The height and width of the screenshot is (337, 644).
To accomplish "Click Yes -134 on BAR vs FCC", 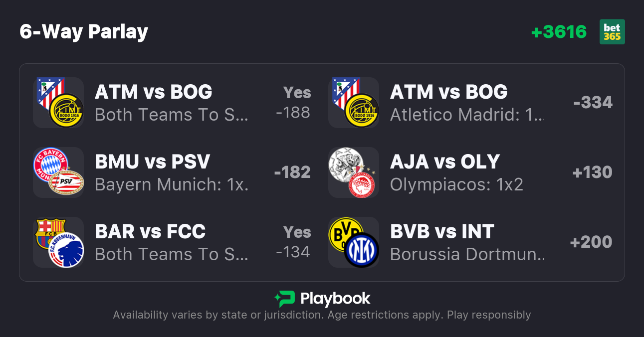I will pos(293,242).
